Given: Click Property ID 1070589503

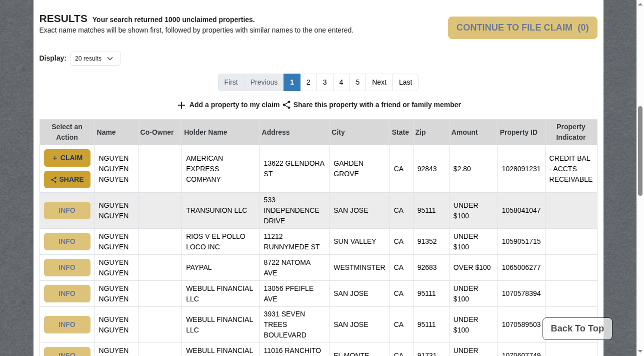Looking at the screenshot, I should pos(521,324).
